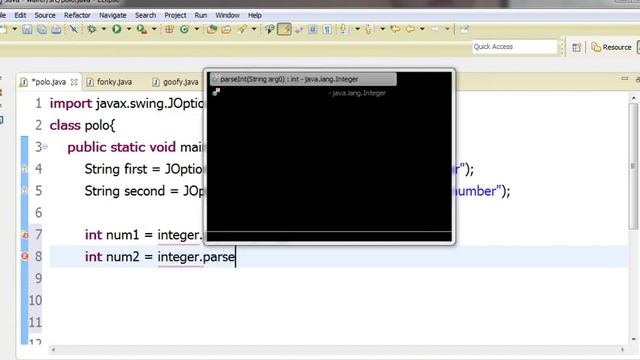Open the Window menu
Viewport: 640px width, 360px height.
point(227,15)
